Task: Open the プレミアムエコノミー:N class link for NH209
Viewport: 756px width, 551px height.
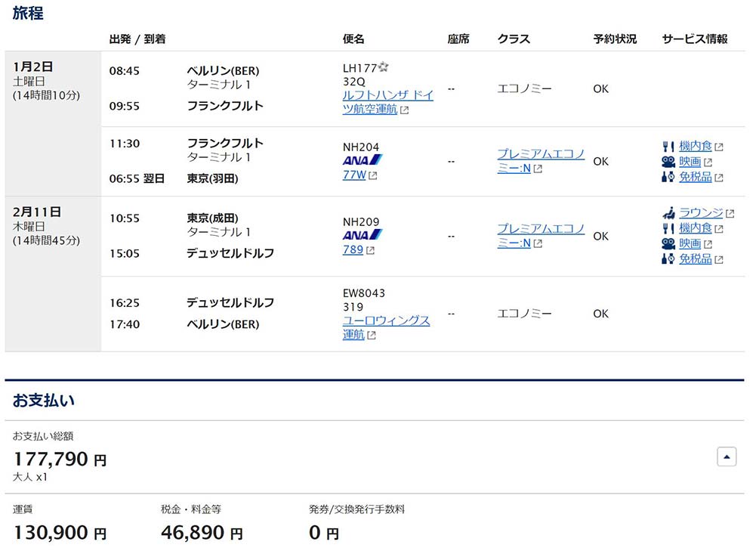Action: (x=541, y=236)
